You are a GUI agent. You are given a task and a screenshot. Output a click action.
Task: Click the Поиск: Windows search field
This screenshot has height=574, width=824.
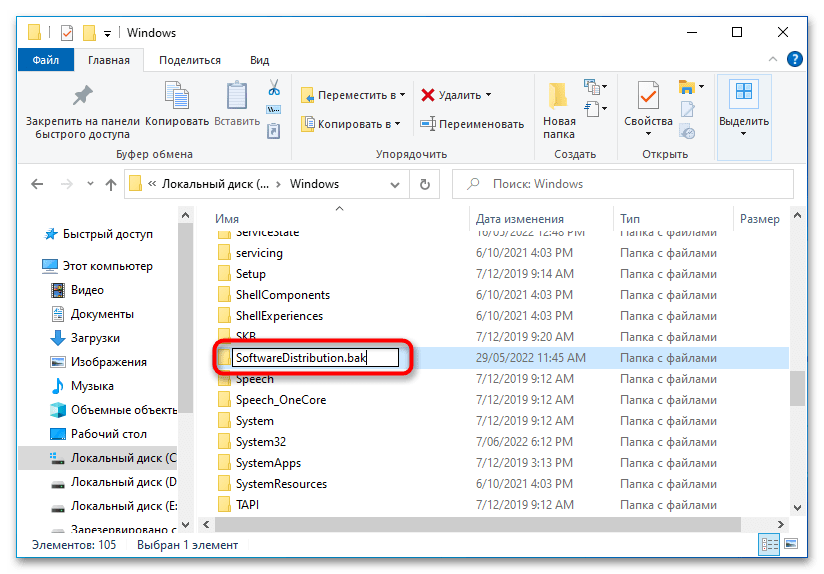click(x=623, y=184)
